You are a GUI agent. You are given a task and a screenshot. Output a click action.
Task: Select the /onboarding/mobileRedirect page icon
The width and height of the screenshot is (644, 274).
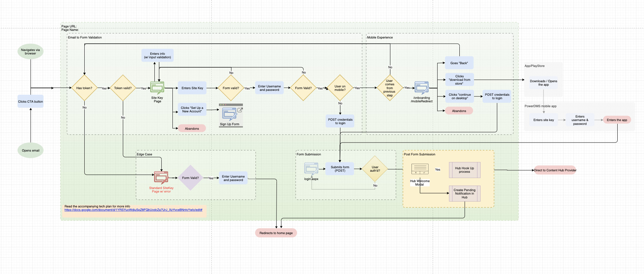(422, 88)
